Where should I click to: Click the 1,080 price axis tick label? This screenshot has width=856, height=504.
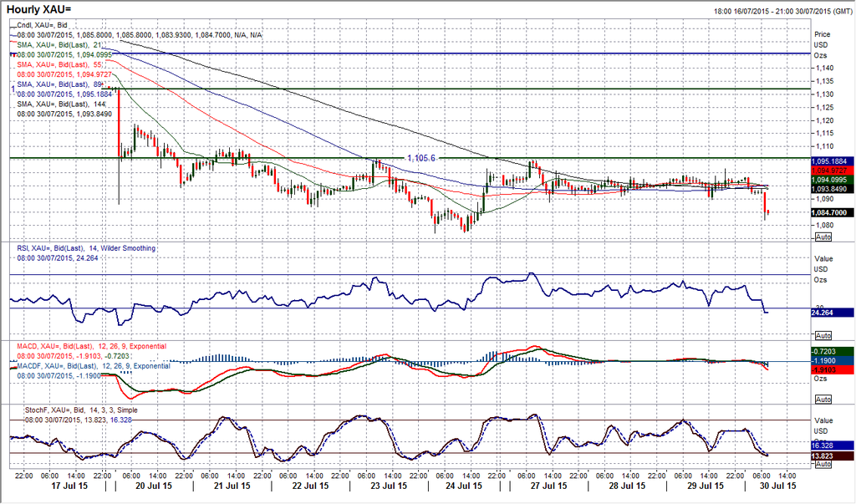point(823,226)
